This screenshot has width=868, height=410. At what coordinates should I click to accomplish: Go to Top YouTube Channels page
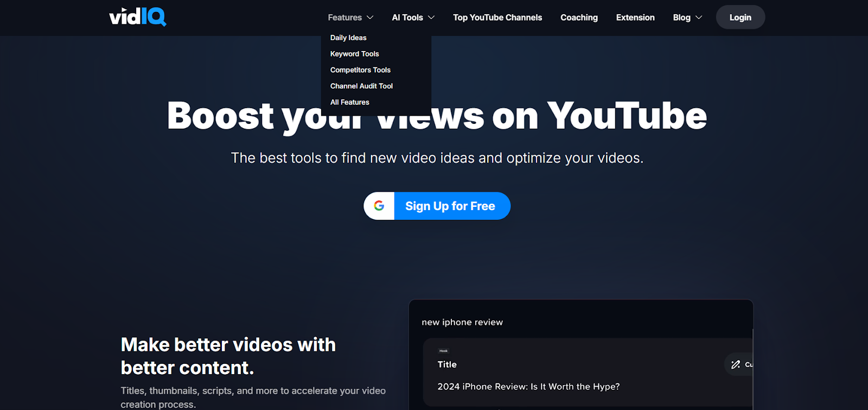pyautogui.click(x=497, y=17)
